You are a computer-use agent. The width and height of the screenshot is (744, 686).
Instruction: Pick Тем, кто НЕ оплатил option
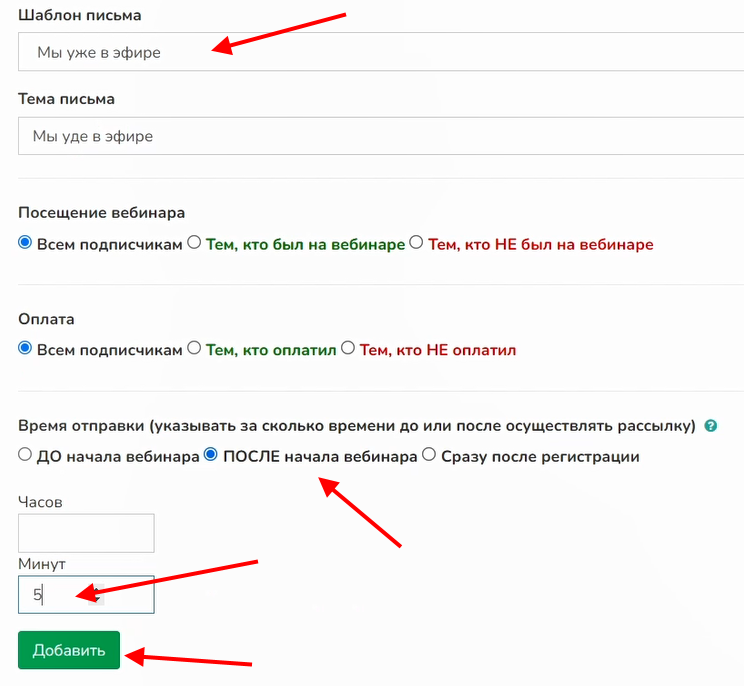tap(348, 350)
